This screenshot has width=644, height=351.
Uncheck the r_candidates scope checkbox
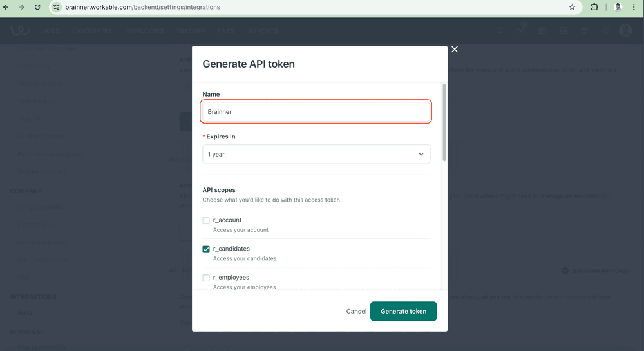tap(206, 249)
